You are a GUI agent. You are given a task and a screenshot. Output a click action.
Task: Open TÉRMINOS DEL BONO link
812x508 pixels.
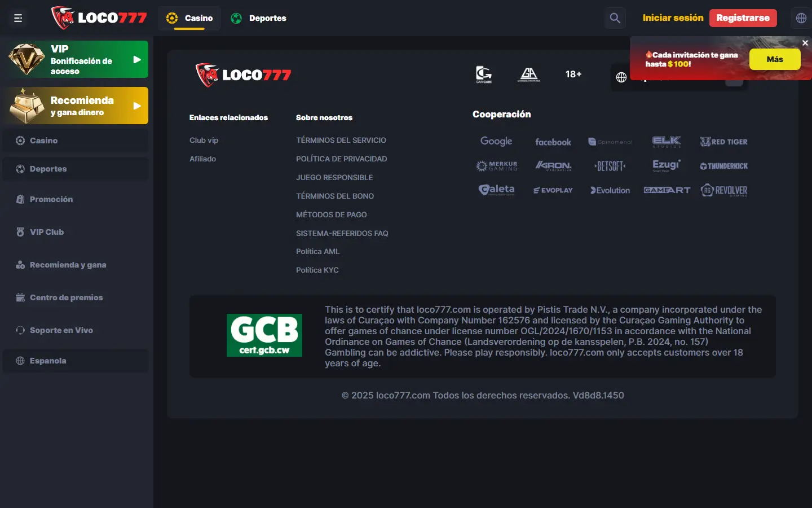tap(335, 196)
